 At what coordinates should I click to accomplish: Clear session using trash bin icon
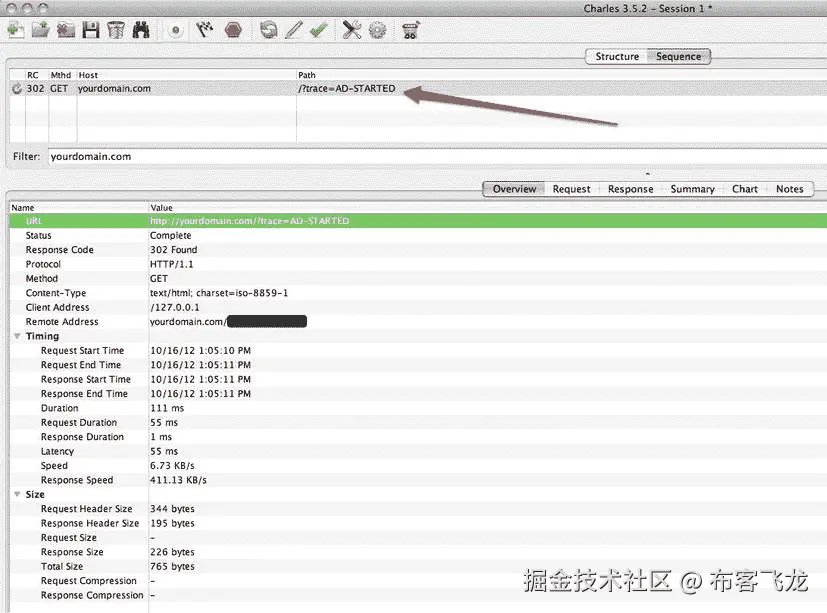tap(116, 30)
